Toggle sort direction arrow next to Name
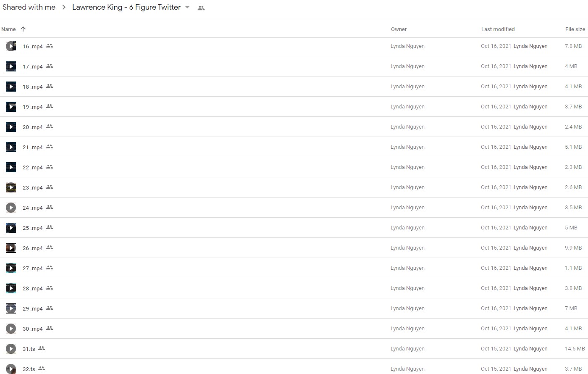The image size is (588, 374). [x=23, y=29]
